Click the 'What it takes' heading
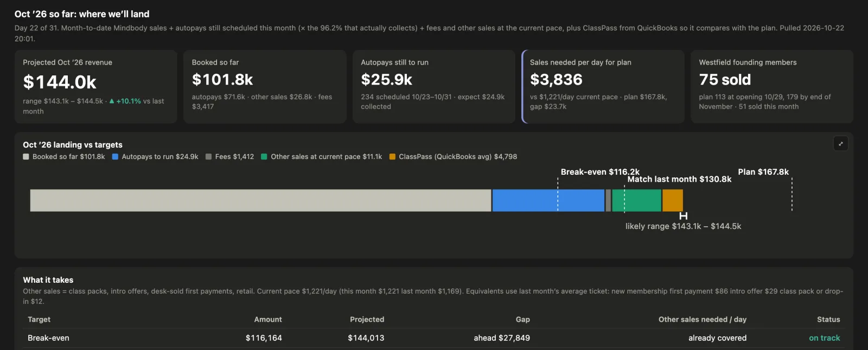Viewport: 868px width, 350px height. pyautogui.click(x=48, y=280)
